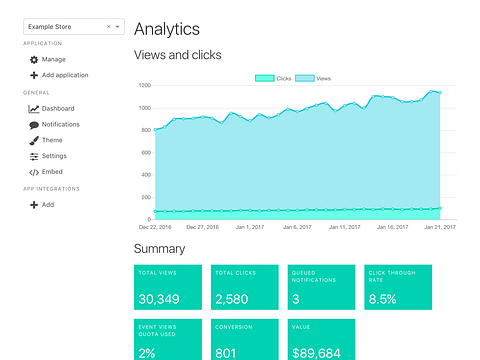The width and height of the screenshot is (480, 360).
Task: Click the plus icon beside Add application
Action: (x=34, y=75)
